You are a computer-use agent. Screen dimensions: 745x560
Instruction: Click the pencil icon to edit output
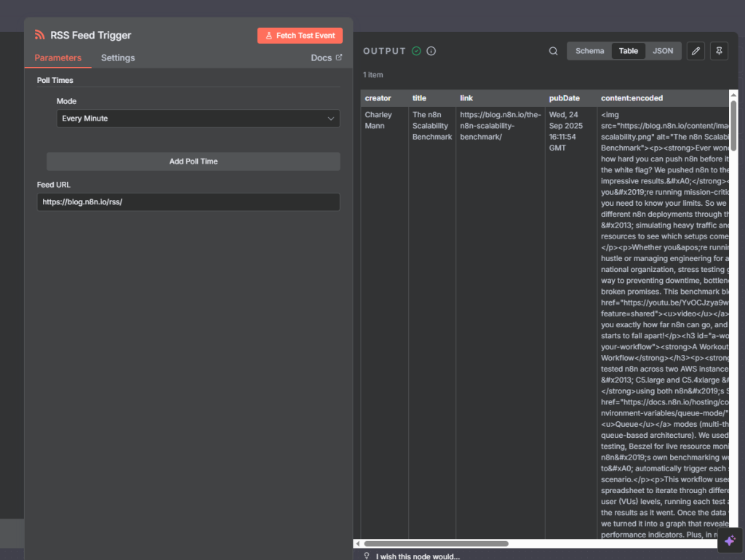pyautogui.click(x=696, y=51)
